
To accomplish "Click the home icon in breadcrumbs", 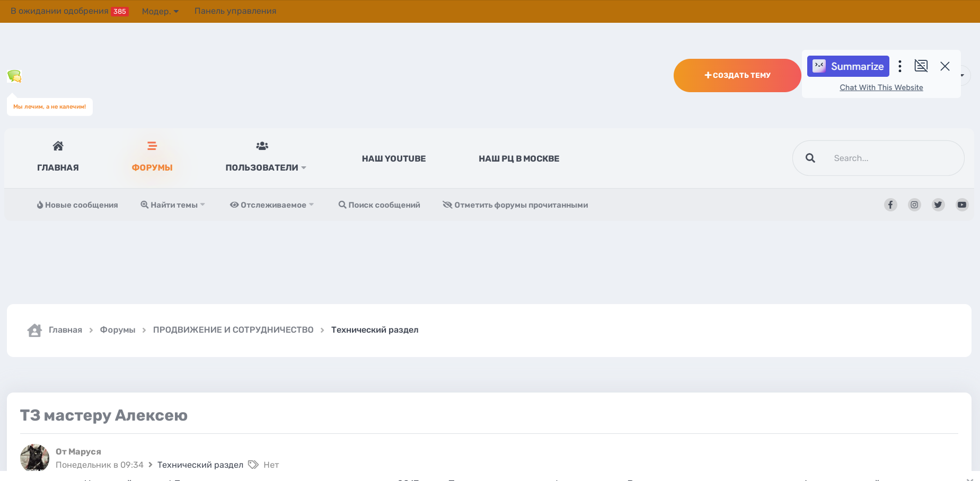I will pos(34,330).
